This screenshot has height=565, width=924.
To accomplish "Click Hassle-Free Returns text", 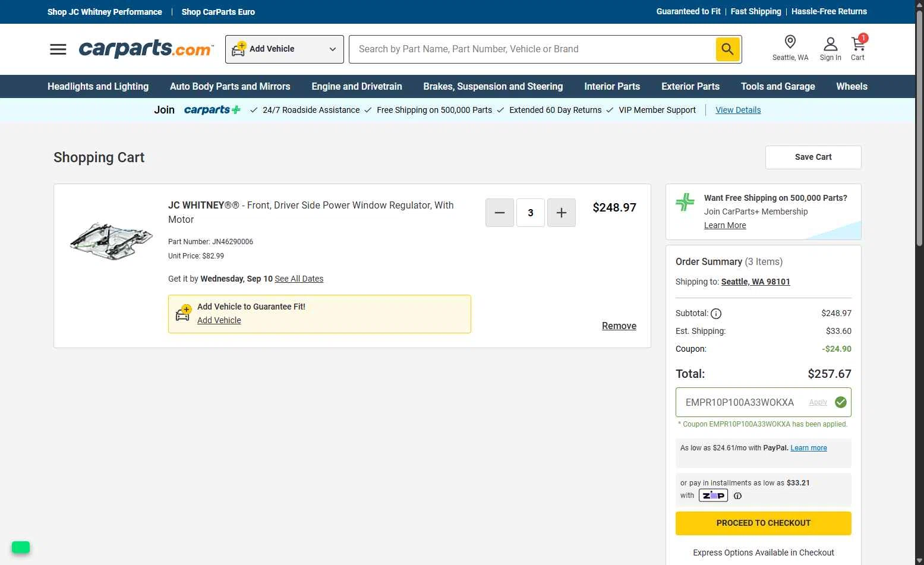I will 829,11.
